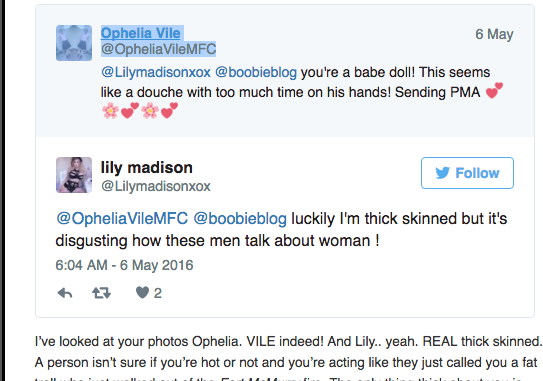Screen dimensions: 543x381
Task: Follow lily madison on Twitter
Action: pos(467,173)
